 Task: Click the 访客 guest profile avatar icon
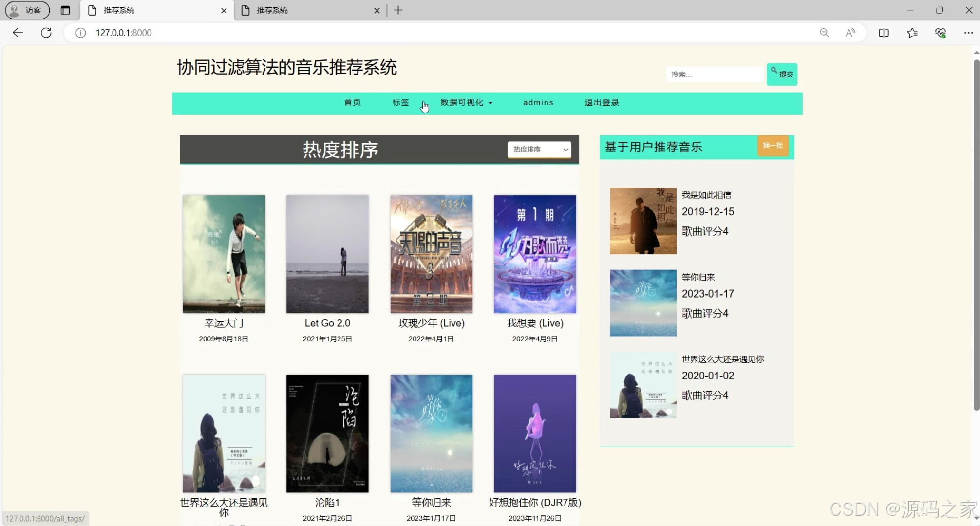coord(15,10)
